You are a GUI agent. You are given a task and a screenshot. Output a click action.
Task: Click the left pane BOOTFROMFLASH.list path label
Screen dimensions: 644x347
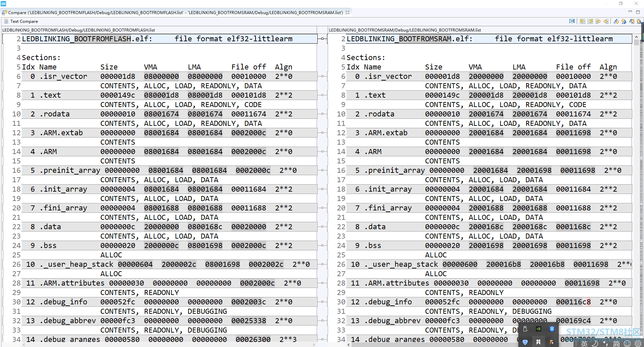[x=79, y=30]
